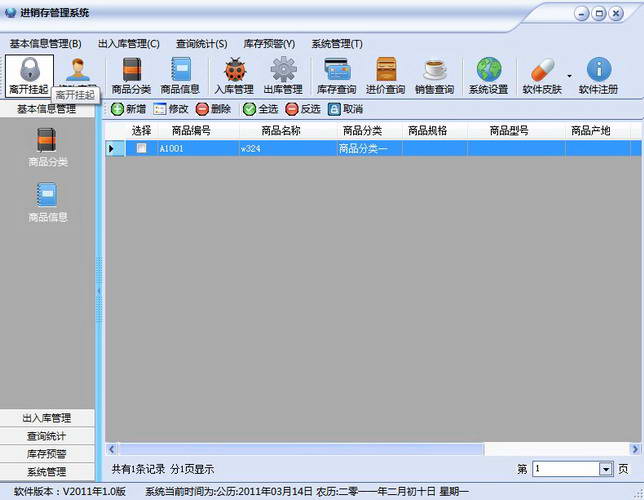The height and width of the screenshot is (500, 644).
Task: Click the 新增 add button
Action: pos(128,109)
